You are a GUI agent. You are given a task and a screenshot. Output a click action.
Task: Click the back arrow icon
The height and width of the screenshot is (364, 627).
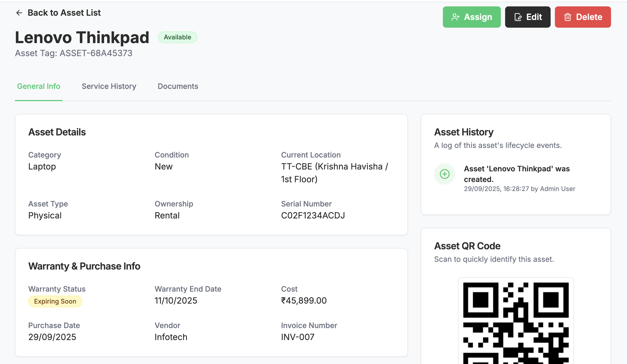tap(19, 13)
